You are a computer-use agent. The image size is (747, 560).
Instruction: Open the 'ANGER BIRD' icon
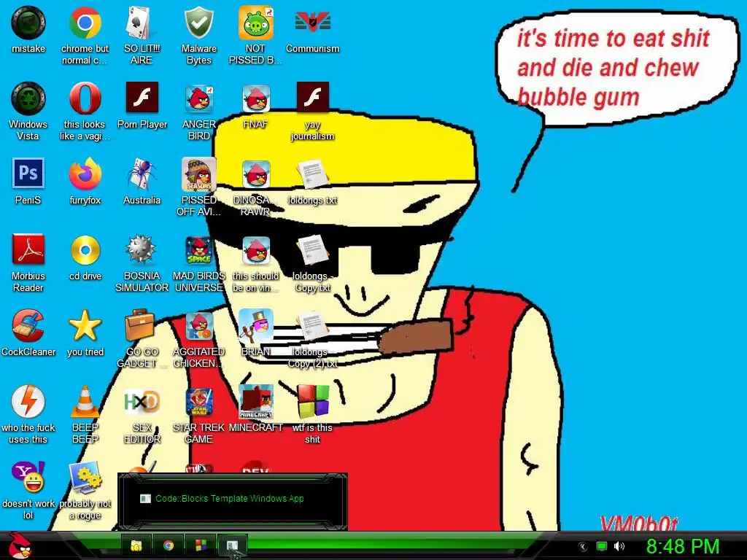coord(198,98)
